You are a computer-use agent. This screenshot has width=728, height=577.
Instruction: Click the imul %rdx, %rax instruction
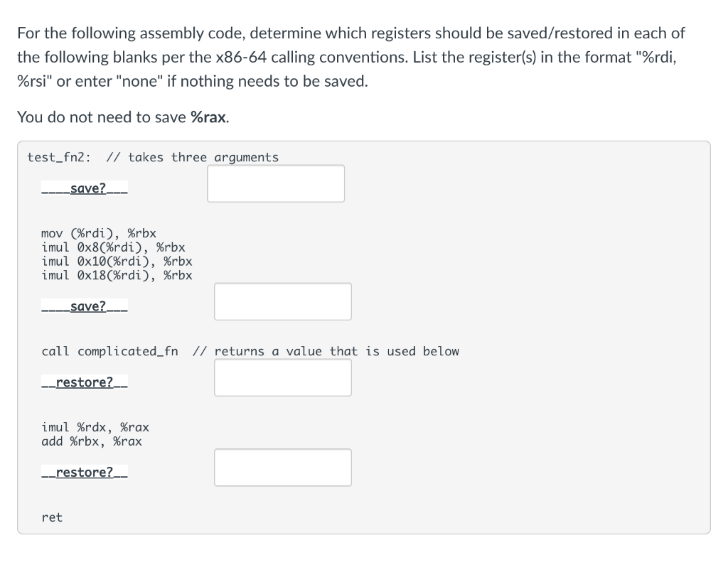click(96, 427)
